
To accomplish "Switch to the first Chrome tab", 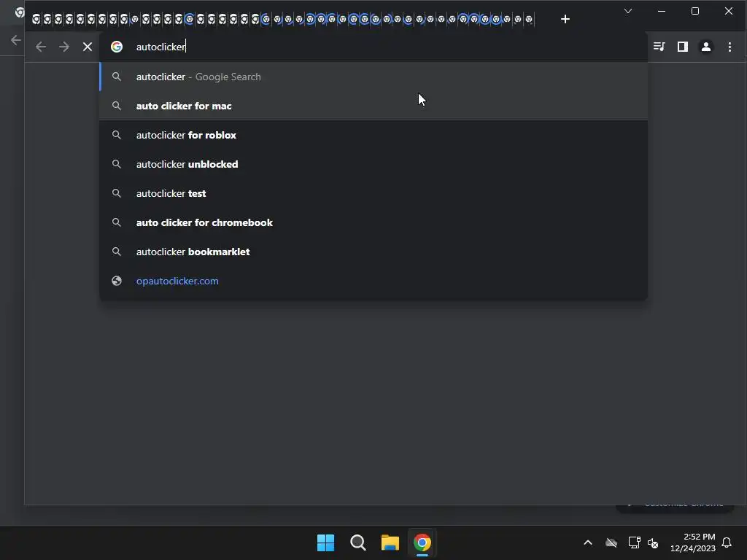I will tap(36, 19).
